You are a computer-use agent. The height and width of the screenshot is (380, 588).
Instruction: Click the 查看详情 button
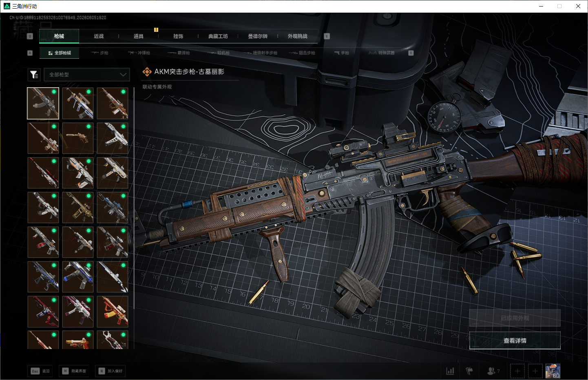[x=515, y=340]
